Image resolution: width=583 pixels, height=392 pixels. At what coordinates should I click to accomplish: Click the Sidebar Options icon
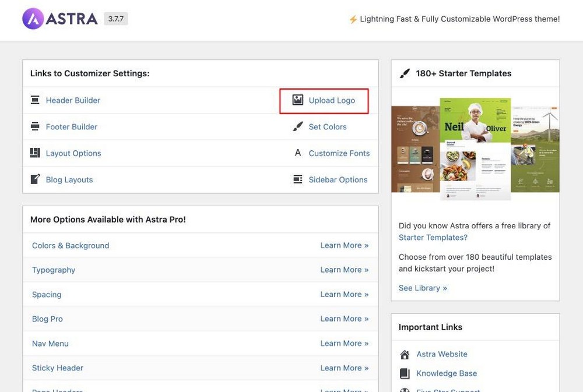pos(297,179)
